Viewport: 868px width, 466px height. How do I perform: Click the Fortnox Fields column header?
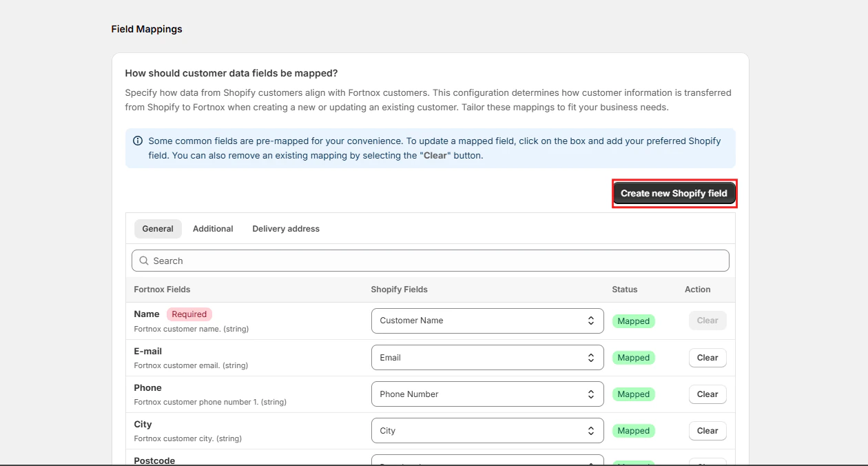click(x=162, y=290)
